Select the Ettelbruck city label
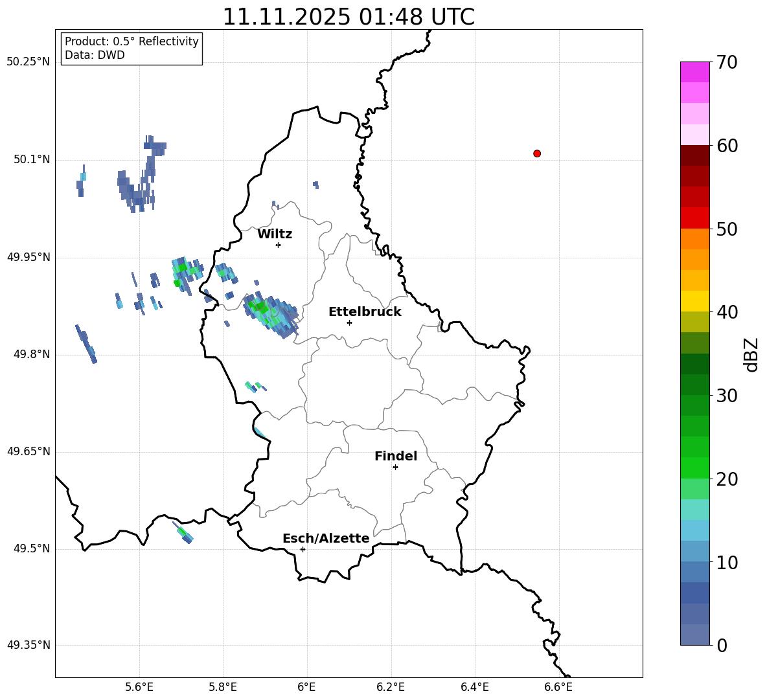This screenshot has height=700, width=767. pos(365,312)
